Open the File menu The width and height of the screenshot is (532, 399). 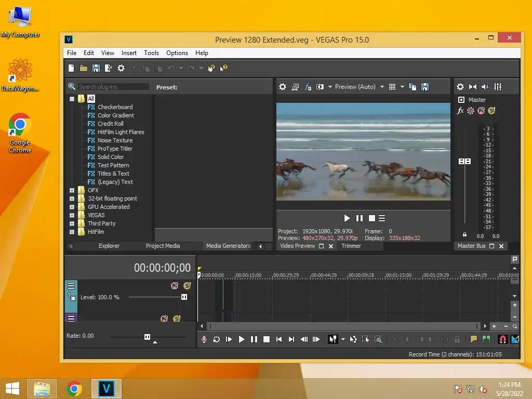click(72, 53)
